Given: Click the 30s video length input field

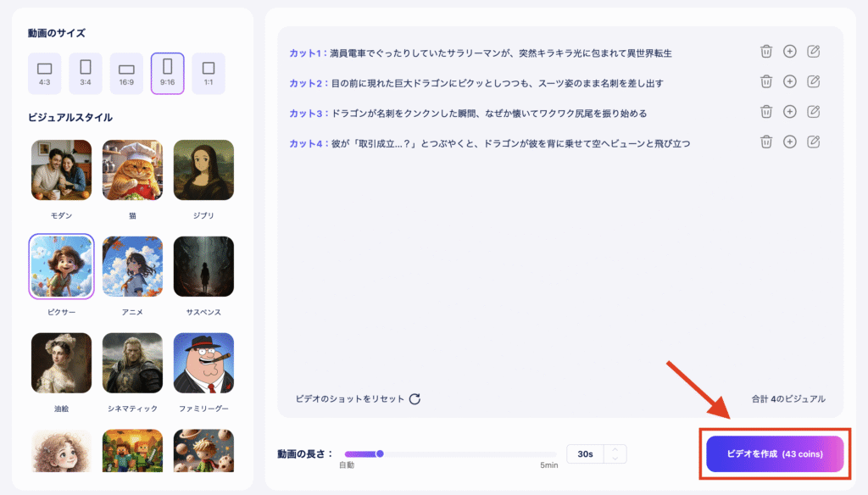Looking at the screenshot, I should (585, 454).
